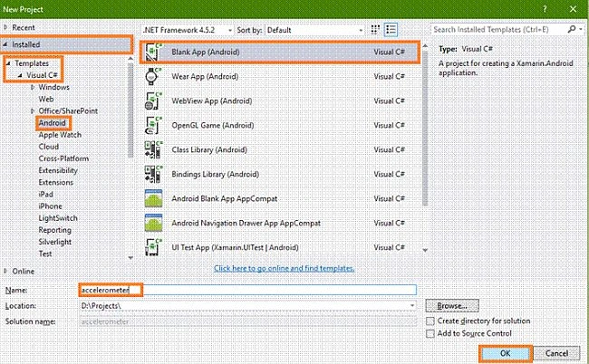Click the project Name input field
Image resolution: width=589 pixels, height=364 pixels.
(x=248, y=290)
